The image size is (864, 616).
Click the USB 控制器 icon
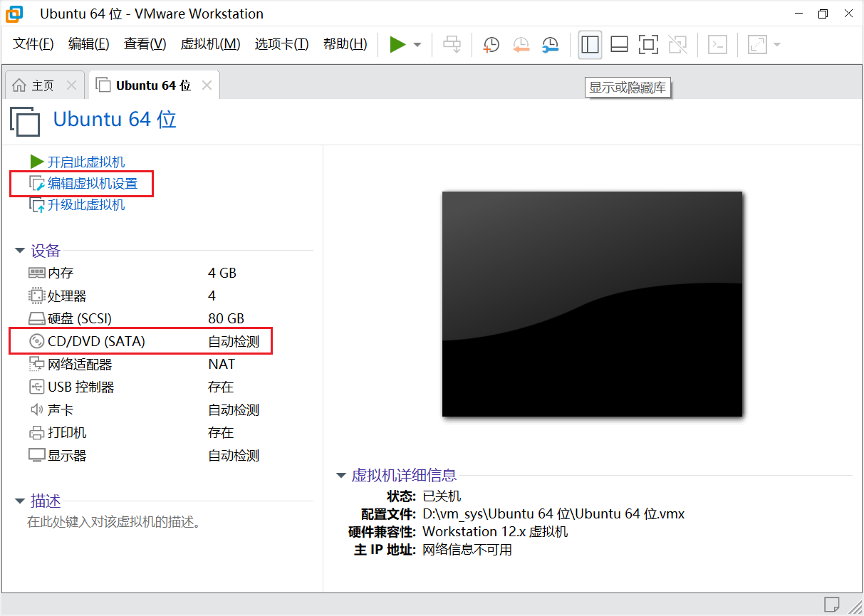(x=37, y=387)
